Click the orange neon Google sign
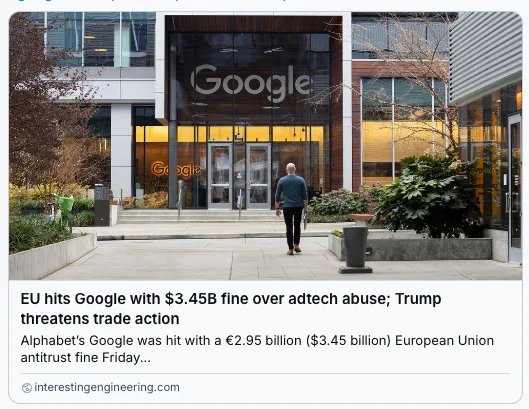The width and height of the screenshot is (529, 409). (x=176, y=169)
